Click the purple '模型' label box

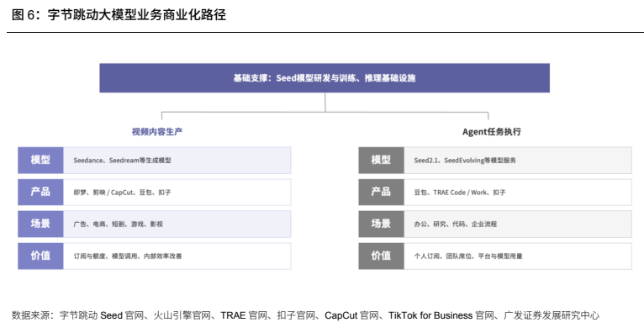pyautogui.click(x=40, y=160)
